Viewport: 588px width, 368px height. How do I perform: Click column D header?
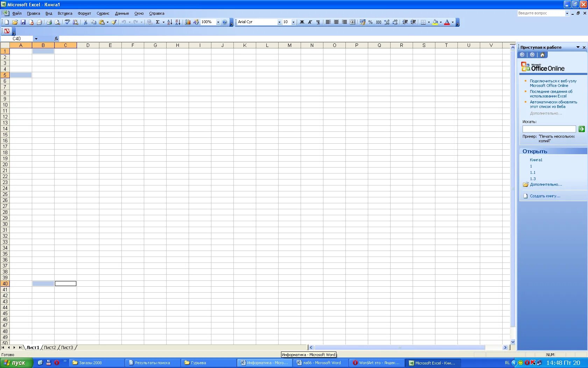[88, 45]
